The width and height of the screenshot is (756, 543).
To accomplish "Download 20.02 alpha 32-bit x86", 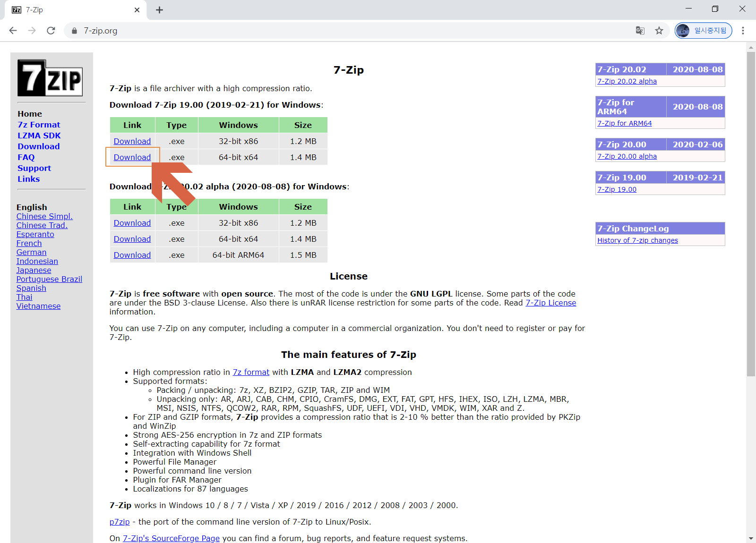I will coord(132,223).
